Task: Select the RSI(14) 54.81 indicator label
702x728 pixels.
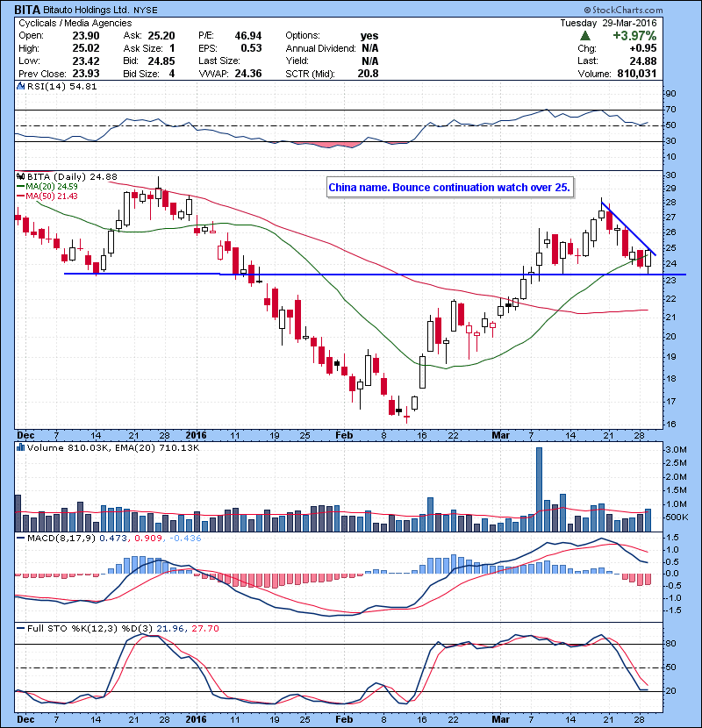Action: click(61, 86)
